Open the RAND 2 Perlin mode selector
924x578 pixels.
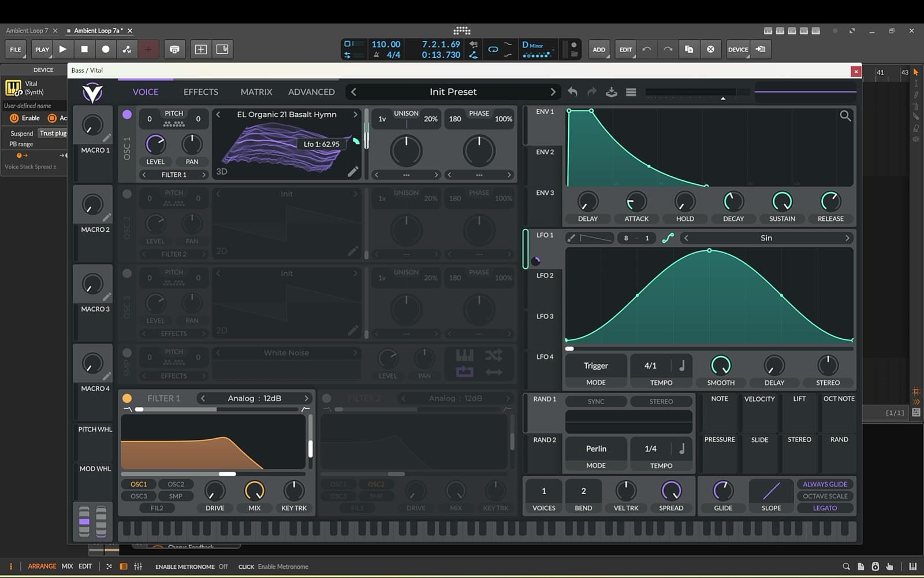click(595, 449)
